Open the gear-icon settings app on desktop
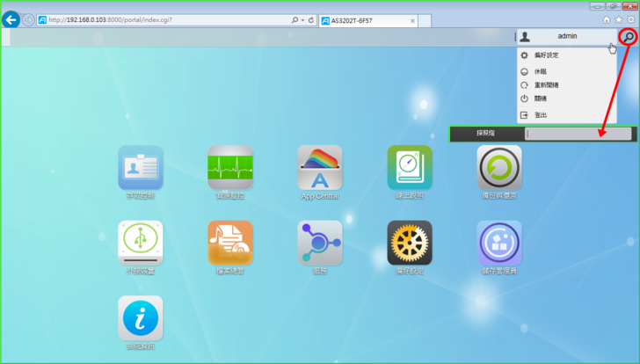The height and width of the screenshot is (364, 640). coord(410,242)
